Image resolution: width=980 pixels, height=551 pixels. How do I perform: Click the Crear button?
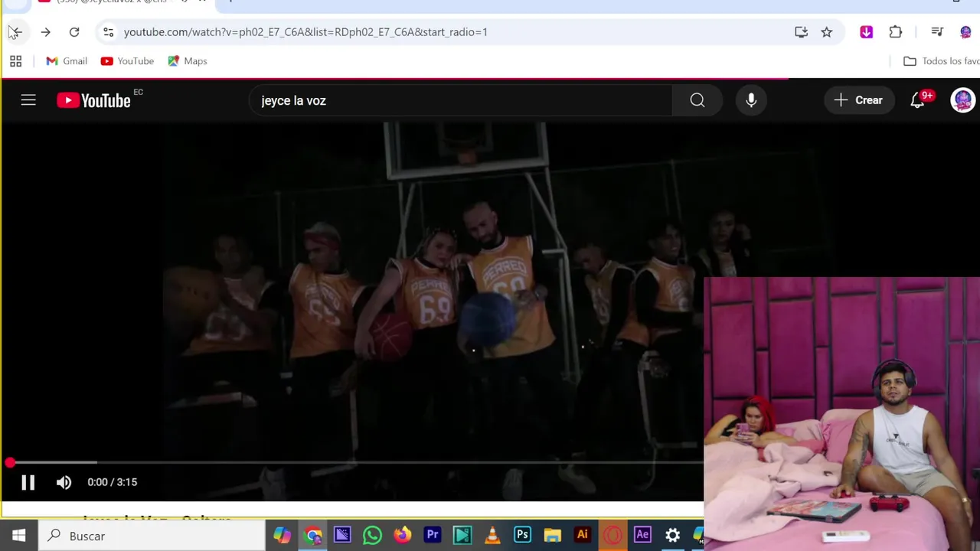pos(858,100)
